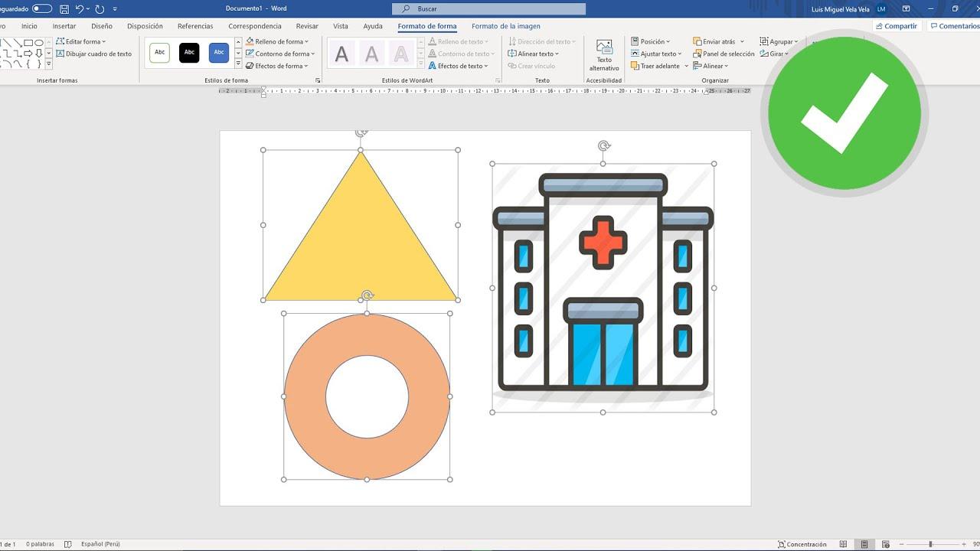The height and width of the screenshot is (551, 980).
Task: Click the zoom slider in status bar
Action: tap(930, 544)
